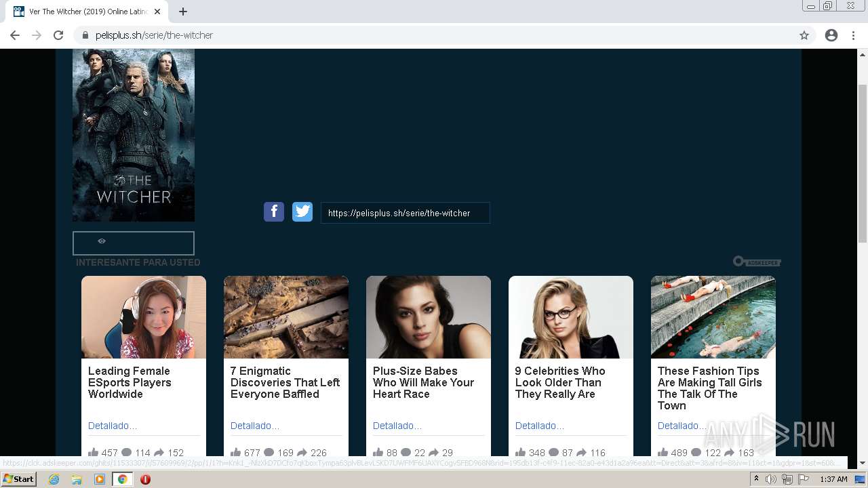Open The Witcher poster image

tap(134, 135)
